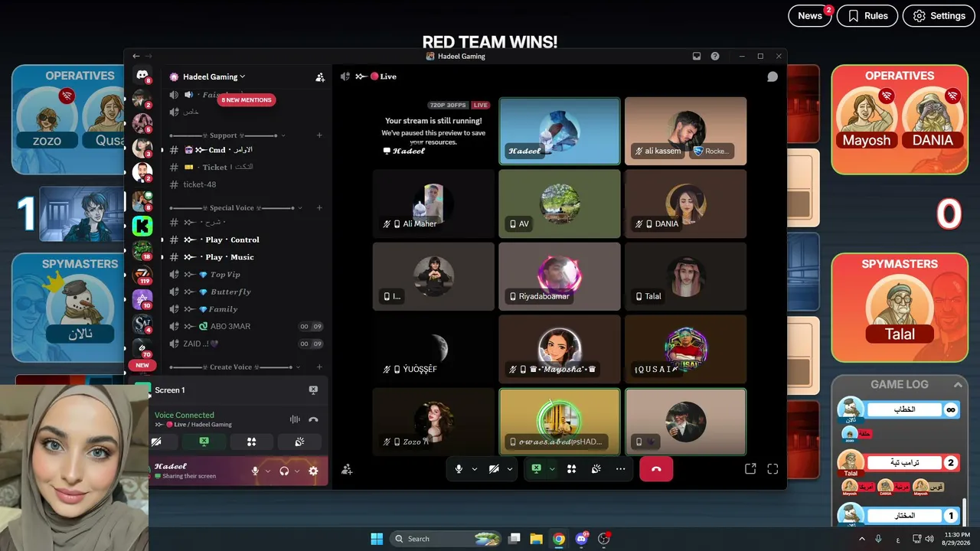Mute microphone in the user panel

(256, 471)
